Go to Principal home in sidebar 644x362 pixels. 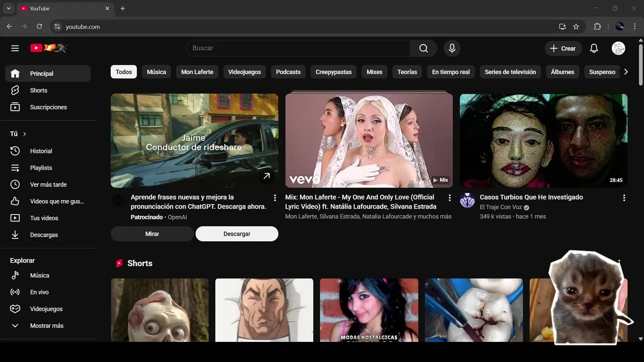[48, 73]
